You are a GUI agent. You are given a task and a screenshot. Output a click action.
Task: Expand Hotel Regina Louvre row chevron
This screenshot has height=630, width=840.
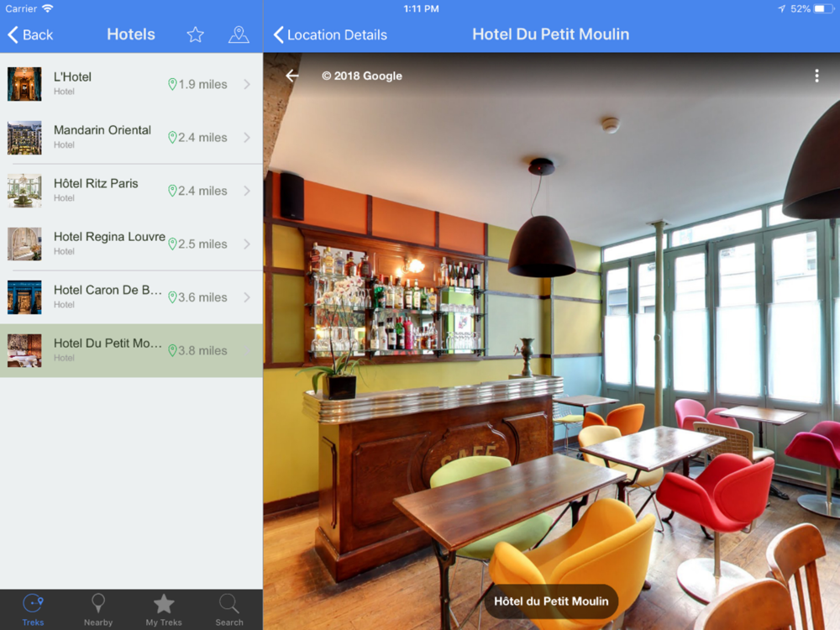point(247,244)
